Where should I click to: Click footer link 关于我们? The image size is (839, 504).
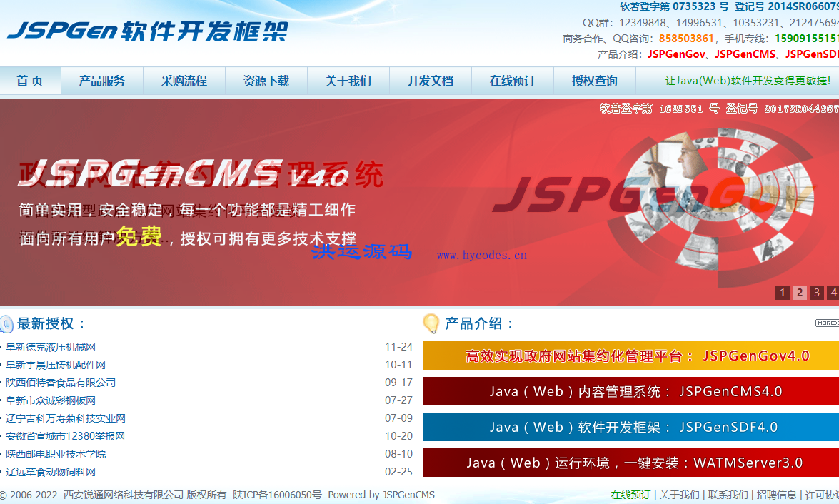pyautogui.click(x=679, y=495)
